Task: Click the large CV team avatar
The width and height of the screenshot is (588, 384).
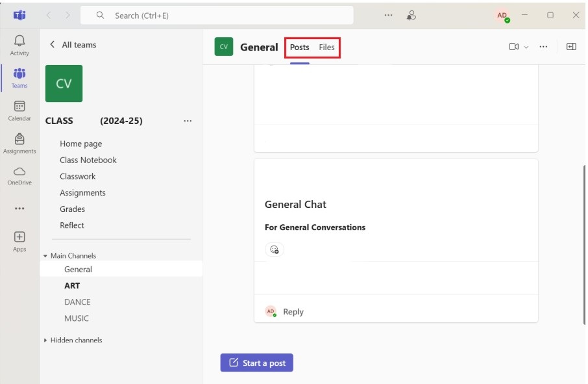Action: click(x=64, y=83)
